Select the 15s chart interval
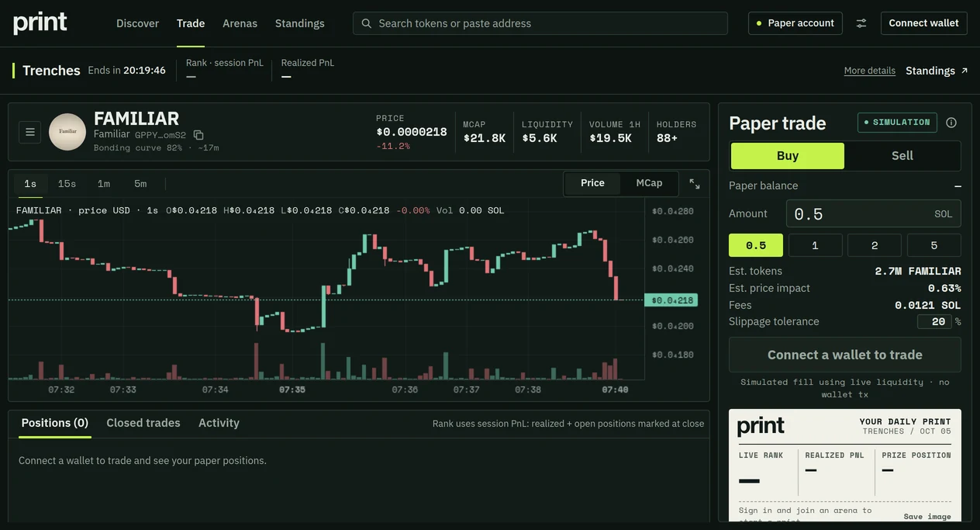Screen dimensions: 980x530 click(67, 184)
